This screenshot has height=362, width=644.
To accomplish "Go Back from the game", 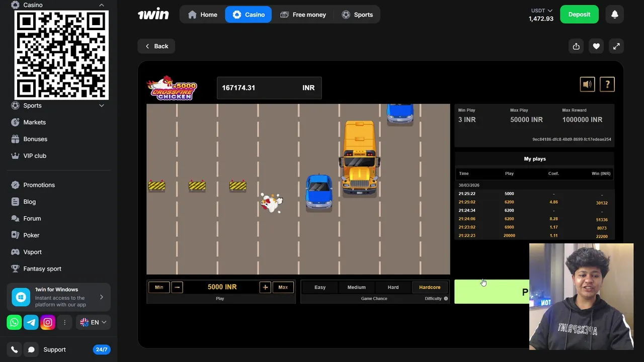I will (156, 46).
